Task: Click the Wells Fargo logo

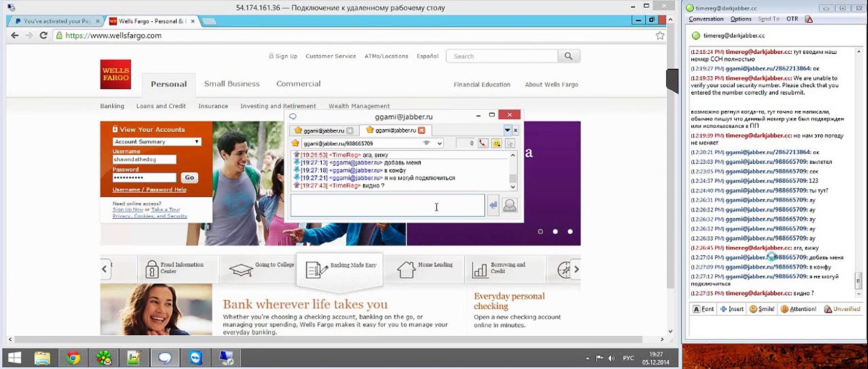Action: coord(116,74)
